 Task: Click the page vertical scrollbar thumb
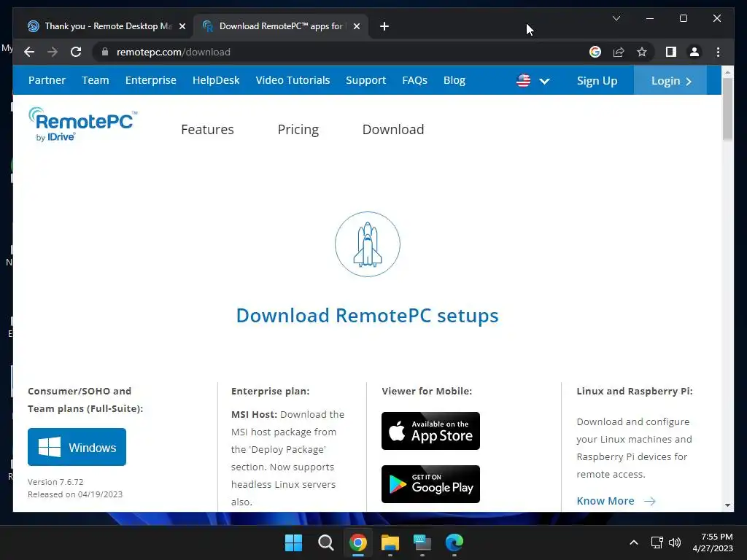(x=727, y=109)
